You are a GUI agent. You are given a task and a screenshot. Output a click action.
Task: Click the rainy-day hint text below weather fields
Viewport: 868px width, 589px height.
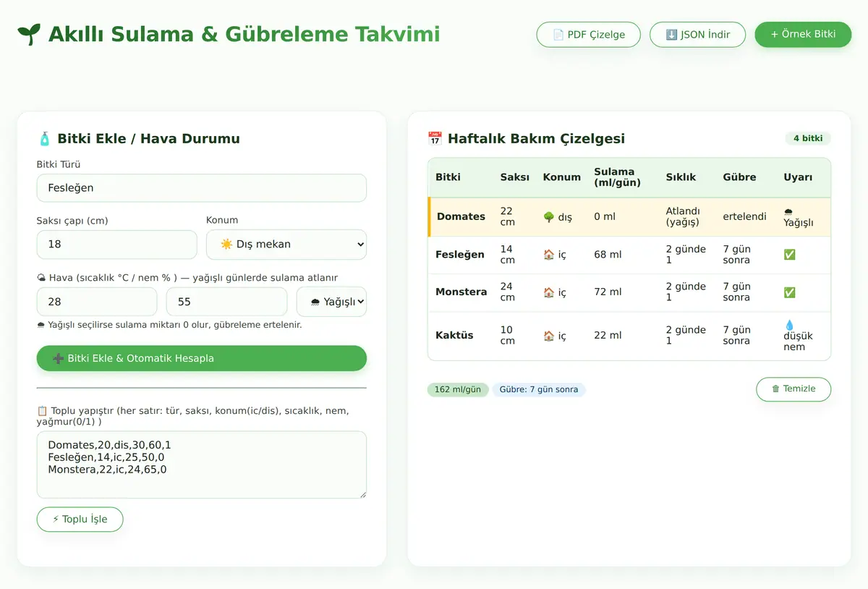pyautogui.click(x=169, y=325)
